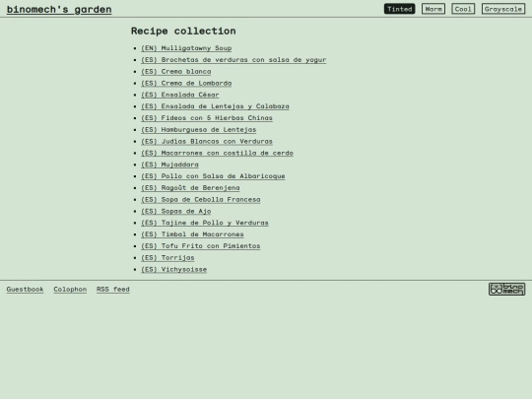This screenshot has width=532, height=399.
Task: Open the Ensalada César recipe
Action: [x=180, y=95]
